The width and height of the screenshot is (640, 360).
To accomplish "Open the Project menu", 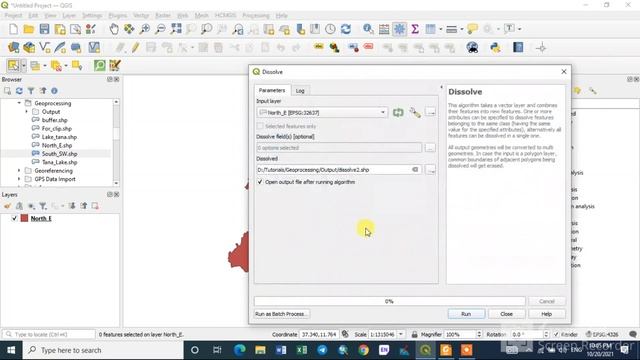I will pos(13,16).
